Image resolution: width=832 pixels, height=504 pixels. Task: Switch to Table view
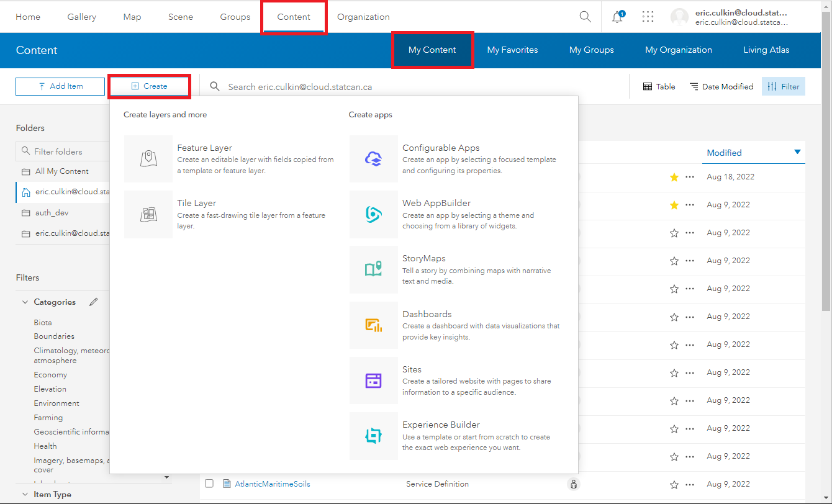659,86
